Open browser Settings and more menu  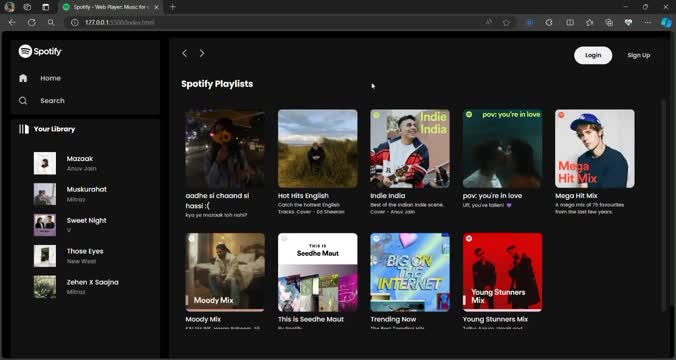pyautogui.click(x=648, y=22)
